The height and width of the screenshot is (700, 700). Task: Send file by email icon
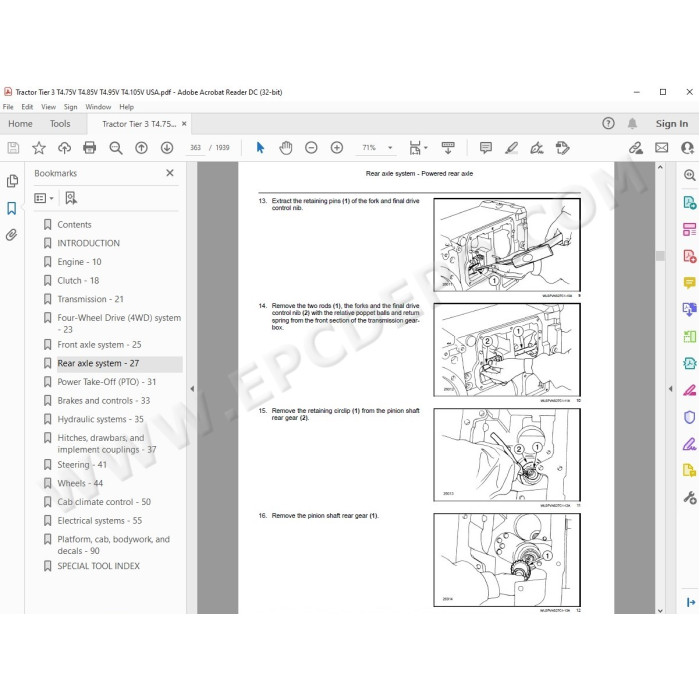tap(662, 148)
